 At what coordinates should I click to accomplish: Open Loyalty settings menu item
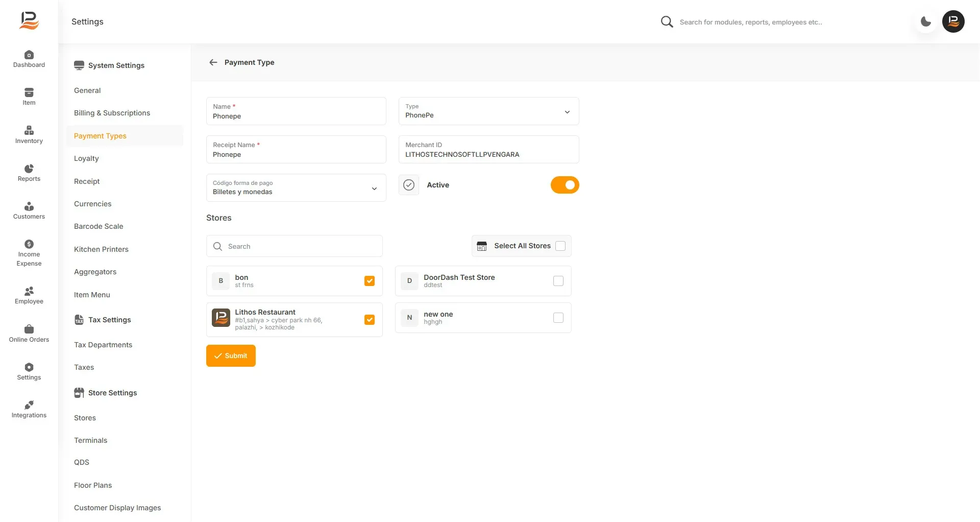[86, 158]
